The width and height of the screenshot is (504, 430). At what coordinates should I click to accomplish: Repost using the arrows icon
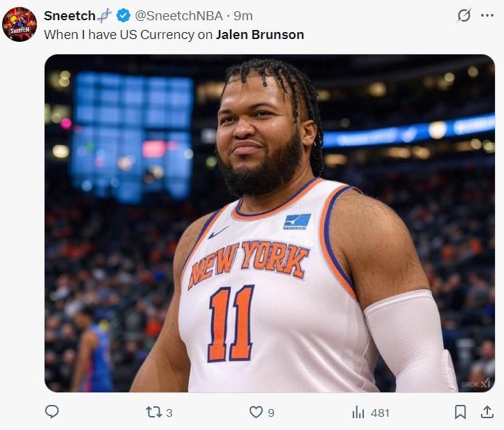(153, 413)
